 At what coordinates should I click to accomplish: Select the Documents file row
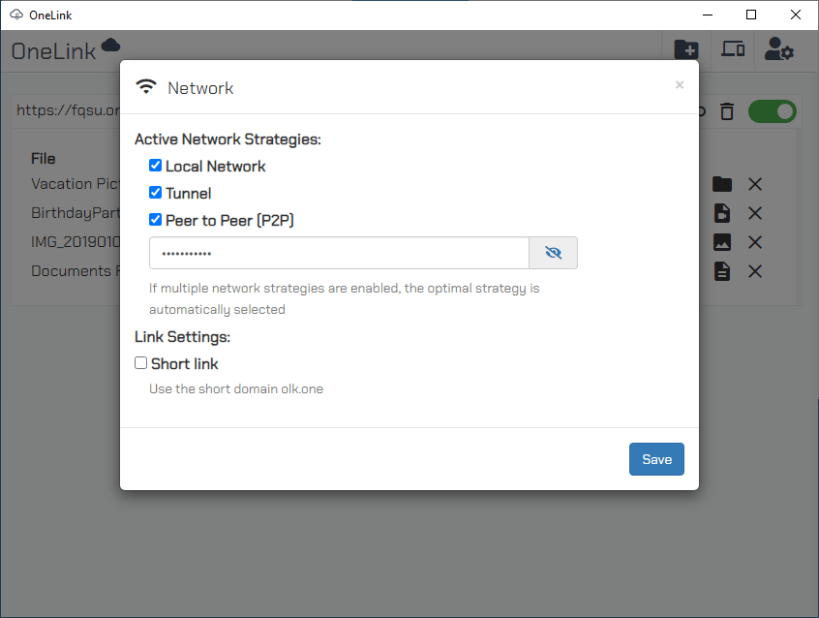[x=75, y=271]
